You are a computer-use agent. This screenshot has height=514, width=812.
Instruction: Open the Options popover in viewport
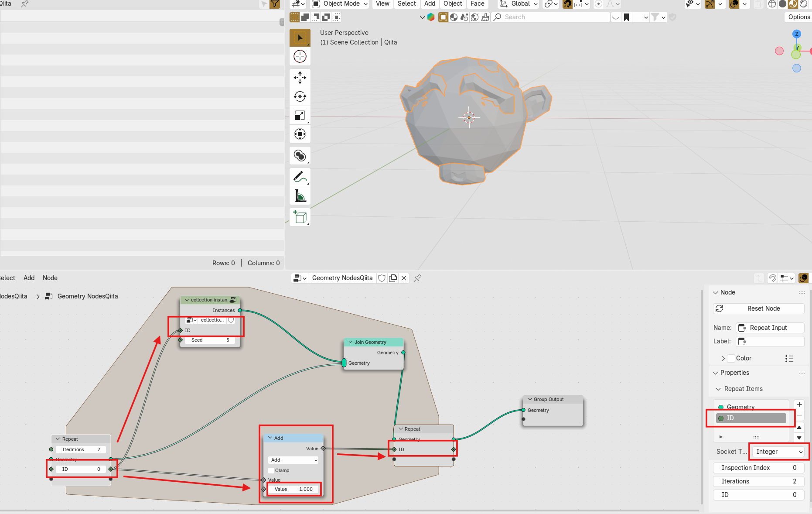(x=798, y=17)
